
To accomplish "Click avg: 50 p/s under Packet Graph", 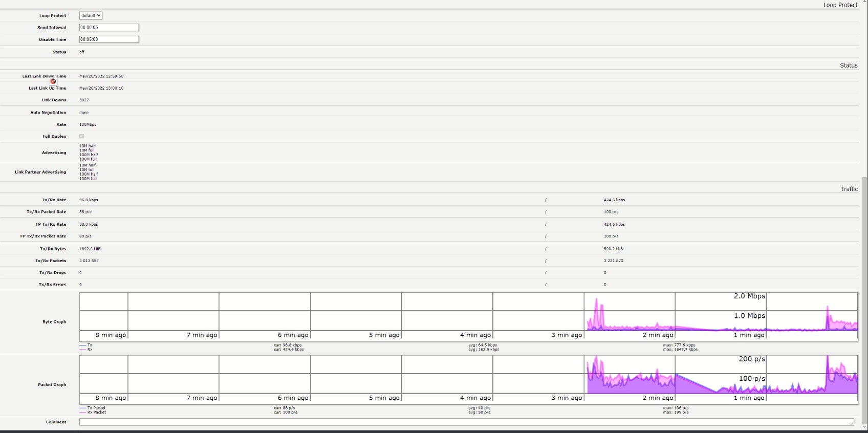I will (x=479, y=413).
